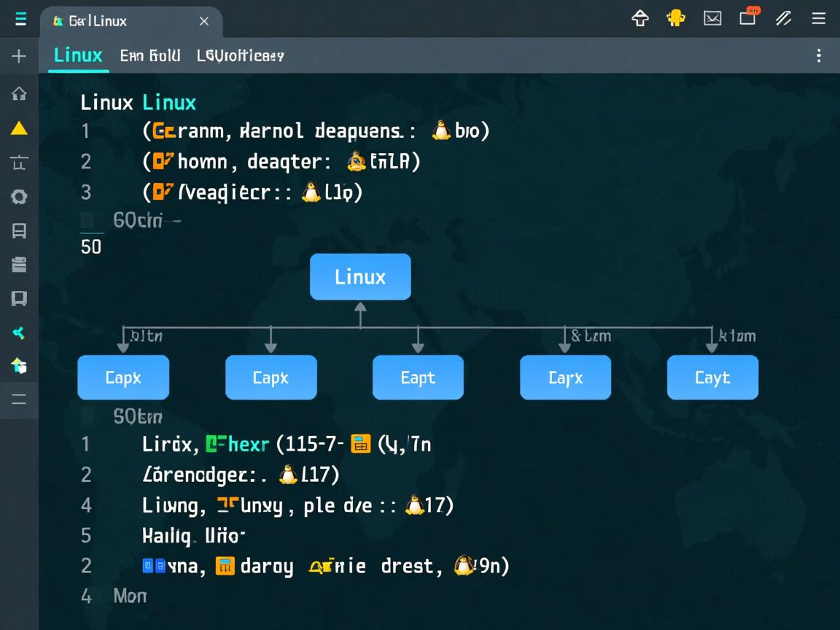840x630 pixels.
Task: Toggle the bookmark icon in the left sidebar
Action: [x=19, y=299]
